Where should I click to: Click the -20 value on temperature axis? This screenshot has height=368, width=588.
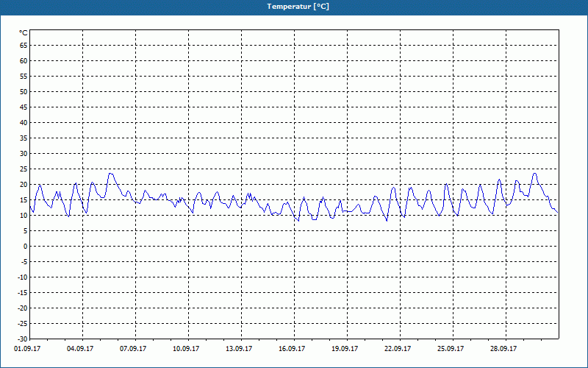click(x=23, y=308)
